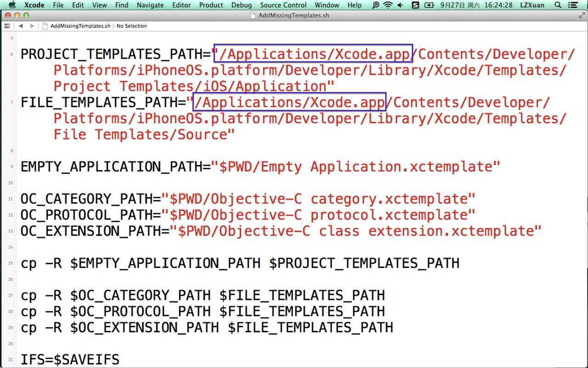Click $OC_PROTOCOL_PATH on line 18
588x368 pixels.
pyautogui.click(x=140, y=311)
